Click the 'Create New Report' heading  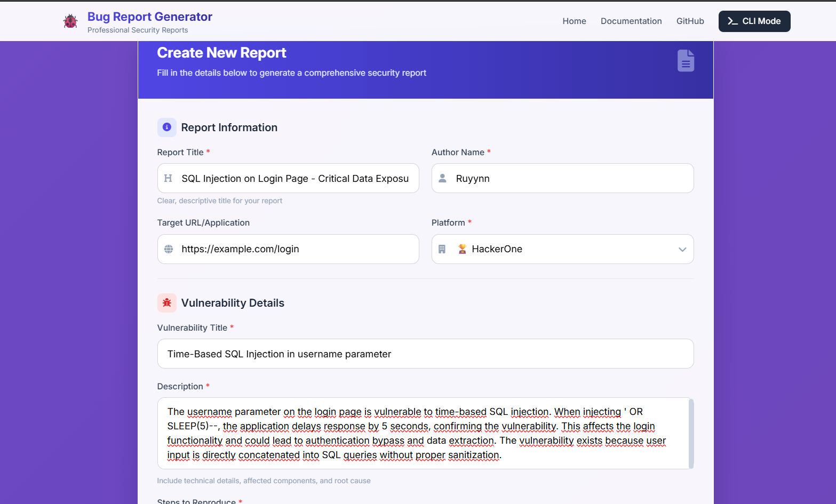(x=221, y=53)
